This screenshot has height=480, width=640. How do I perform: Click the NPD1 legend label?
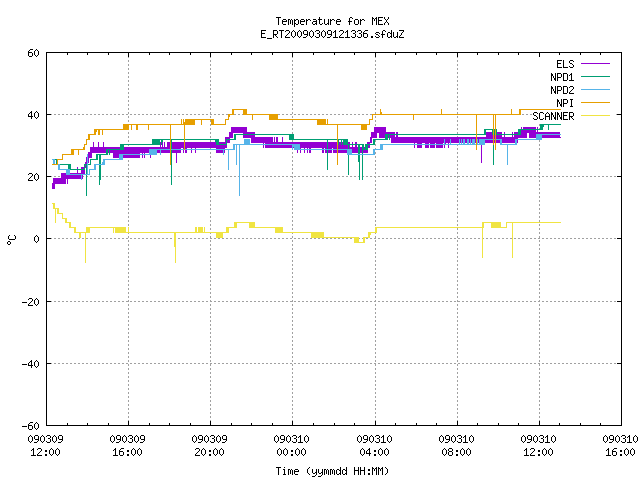562,77
